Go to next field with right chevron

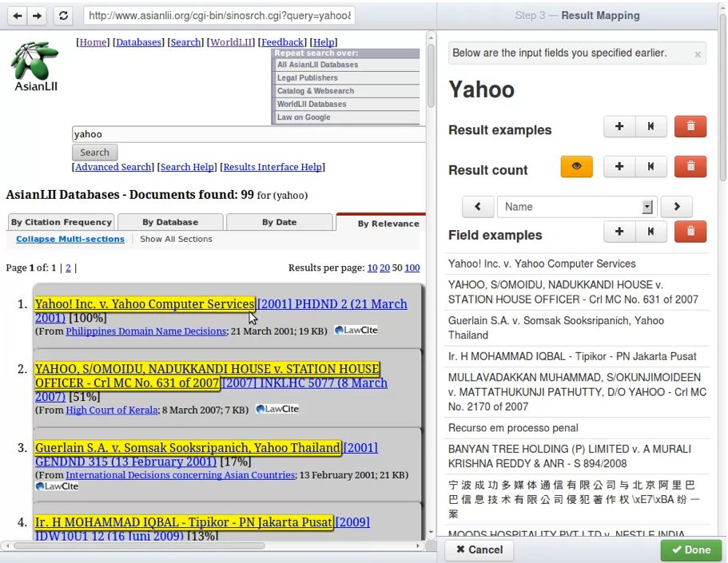coord(677,207)
